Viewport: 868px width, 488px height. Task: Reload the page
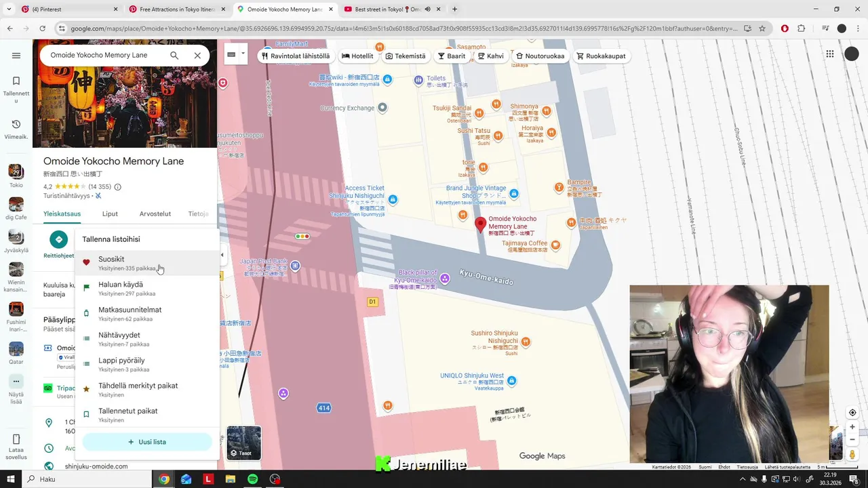42,28
